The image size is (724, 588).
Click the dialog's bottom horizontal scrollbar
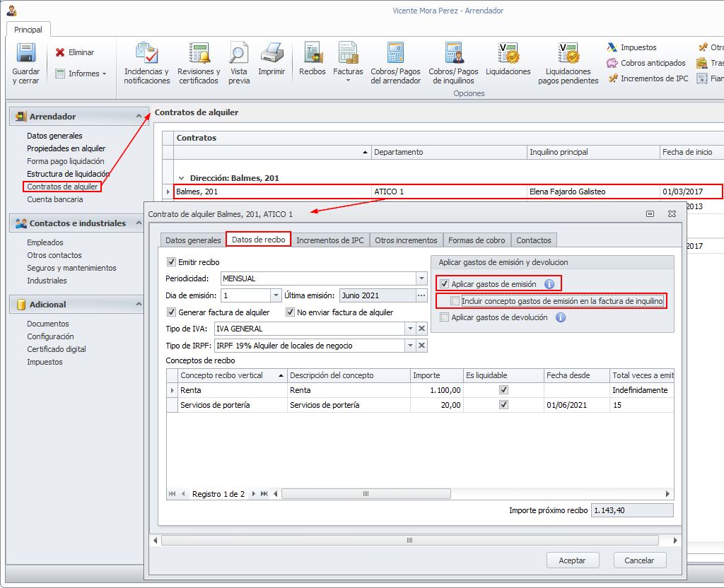pos(409,541)
